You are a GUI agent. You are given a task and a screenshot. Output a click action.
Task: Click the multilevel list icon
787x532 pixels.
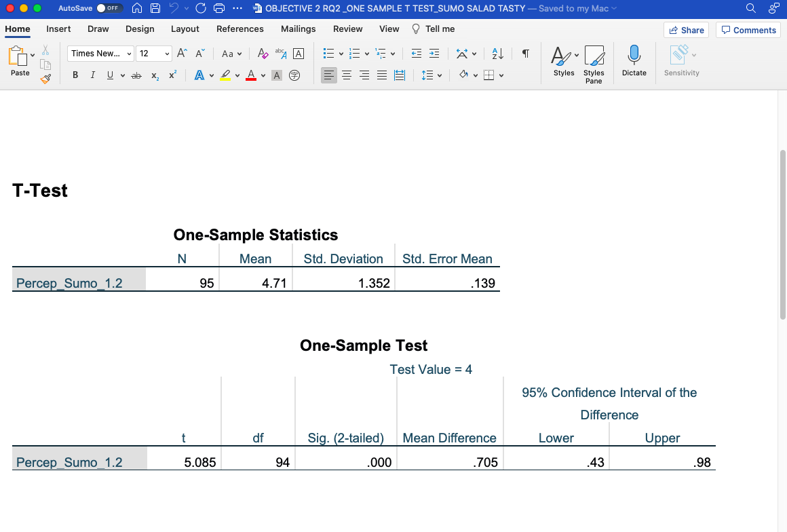click(x=381, y=53)
